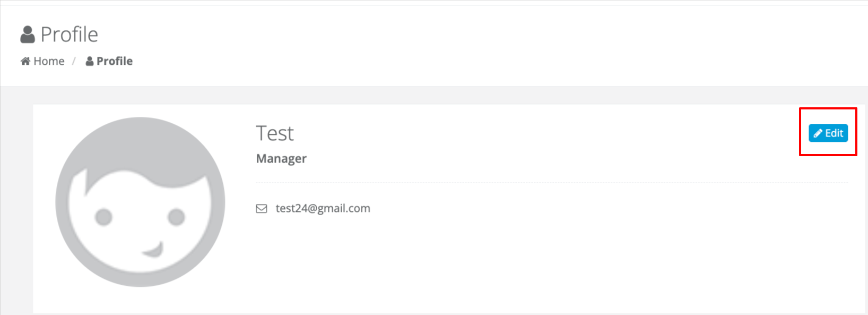Click the house icon in breadcrumb

pyautogui.click(x=25, y=61)
